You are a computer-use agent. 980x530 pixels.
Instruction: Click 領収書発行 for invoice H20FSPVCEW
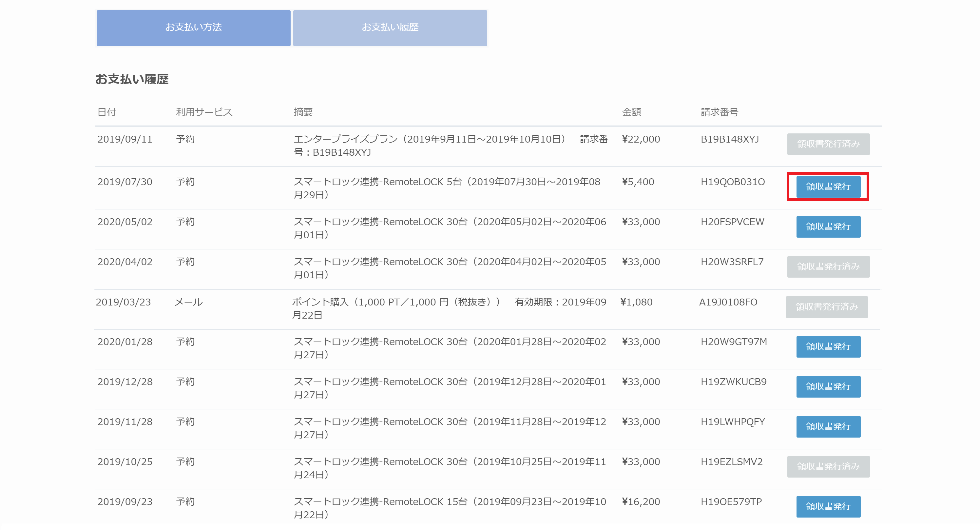[828, 226]
